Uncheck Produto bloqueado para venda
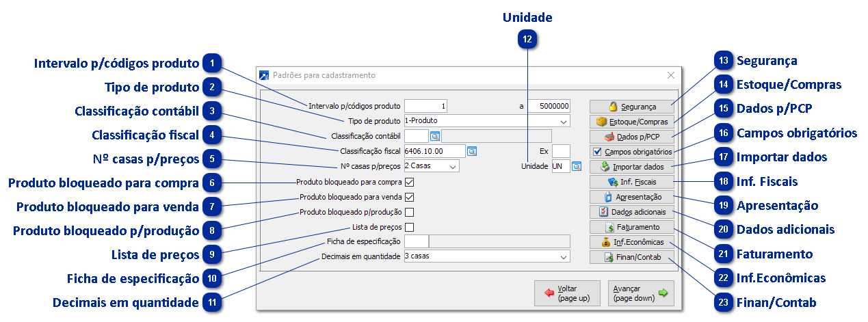This screenshot has width=868, height=322. 410,198
